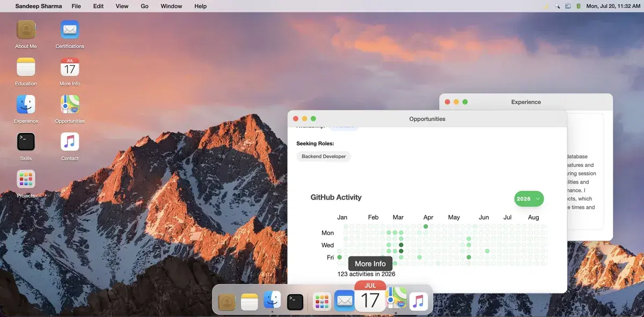Click the Seeking Roles label
644x317 pixels.
click(315, 144)
